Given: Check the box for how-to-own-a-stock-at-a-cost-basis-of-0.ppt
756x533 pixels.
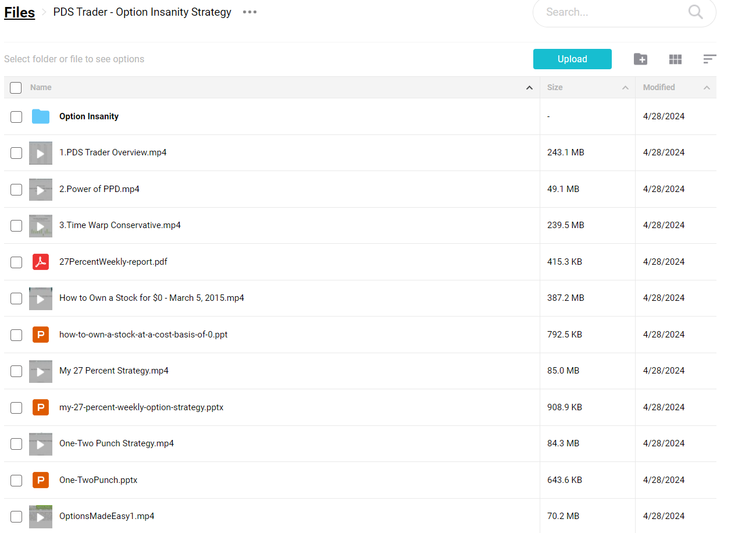Looking at the screenshot, I should (16, 335).
